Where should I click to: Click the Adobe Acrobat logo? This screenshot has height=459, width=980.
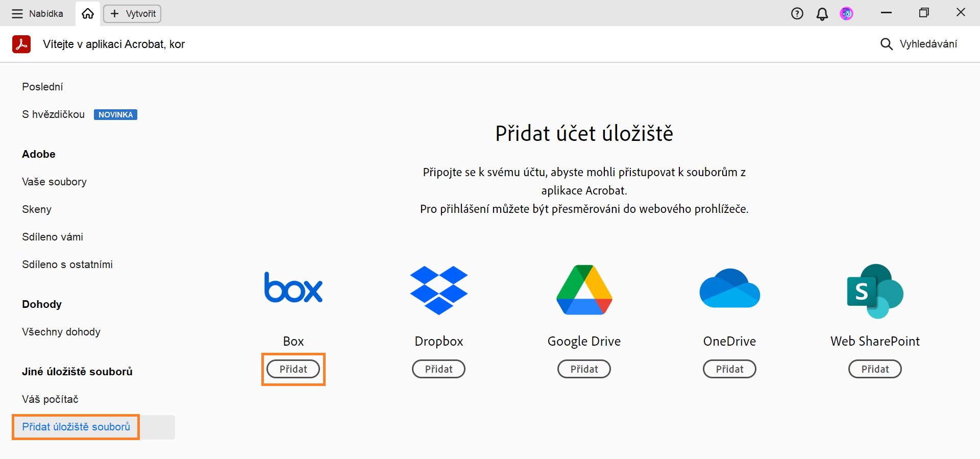pyautogui.click(x=21, y=44)
